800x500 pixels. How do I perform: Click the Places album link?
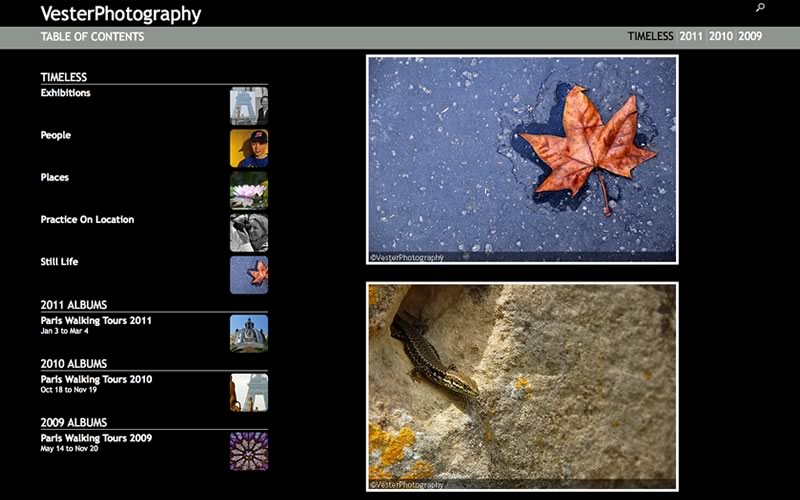point(55,177)
